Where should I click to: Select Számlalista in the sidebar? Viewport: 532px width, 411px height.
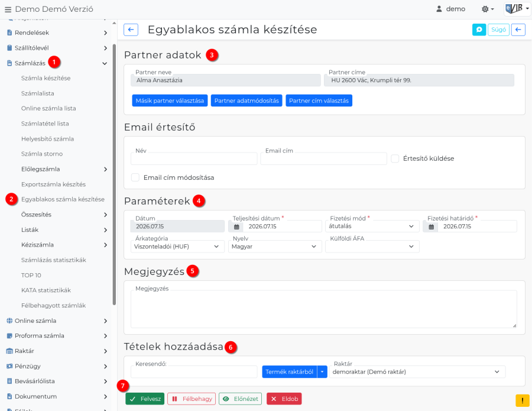(x=38, y=93)
